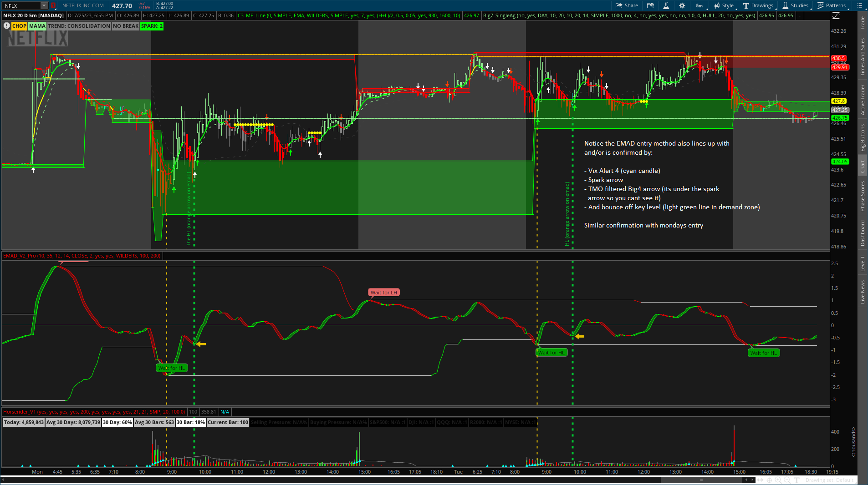This screenshot has height=485, width=868.
Task: Click the red number 1 link indicator
Action: (53, 5)
